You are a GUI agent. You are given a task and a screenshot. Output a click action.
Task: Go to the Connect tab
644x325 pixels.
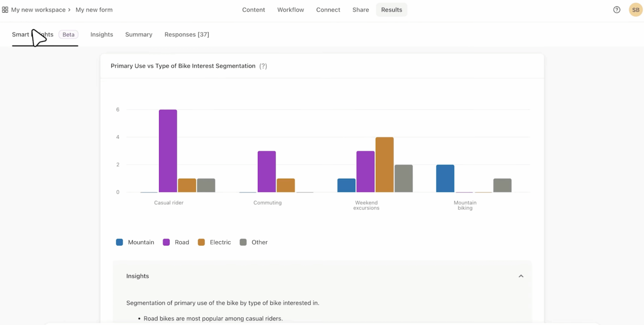pyautogui.click(x=328, y=10)
